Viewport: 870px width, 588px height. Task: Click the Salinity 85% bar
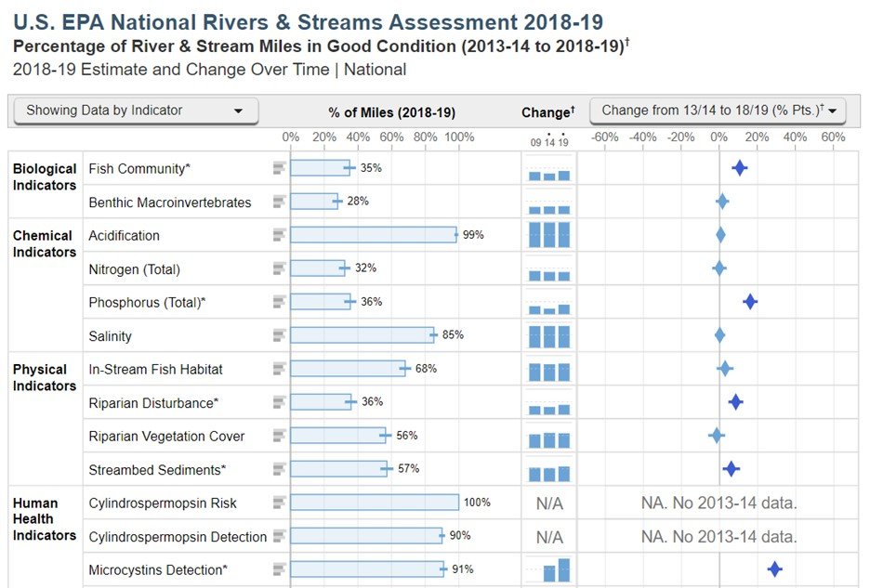pyautogui.click(x=362, y=335)
